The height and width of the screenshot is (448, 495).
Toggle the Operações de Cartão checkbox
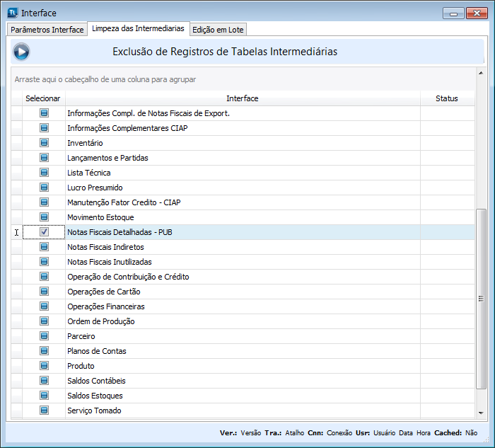(x=44, y=292)
